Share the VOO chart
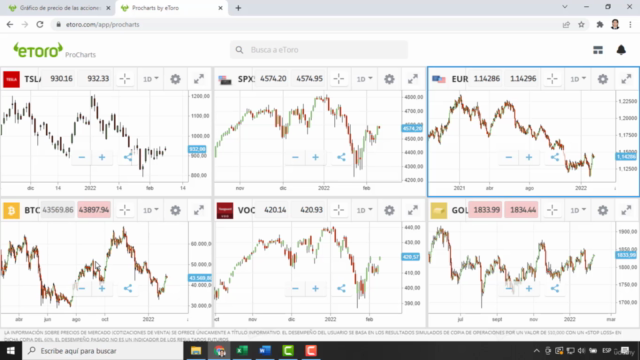This screenshot has height=360, width=640. 341,289
